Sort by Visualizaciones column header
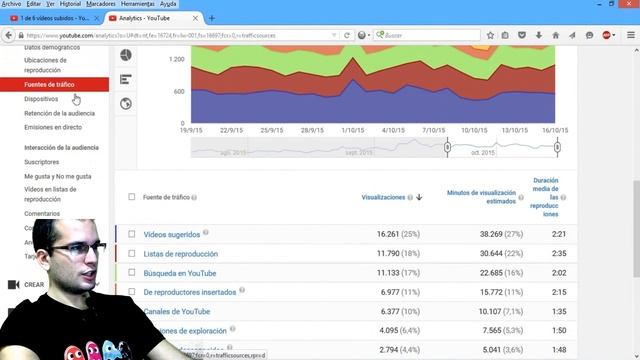The image size is (640, 360). [x=383, y=198]
